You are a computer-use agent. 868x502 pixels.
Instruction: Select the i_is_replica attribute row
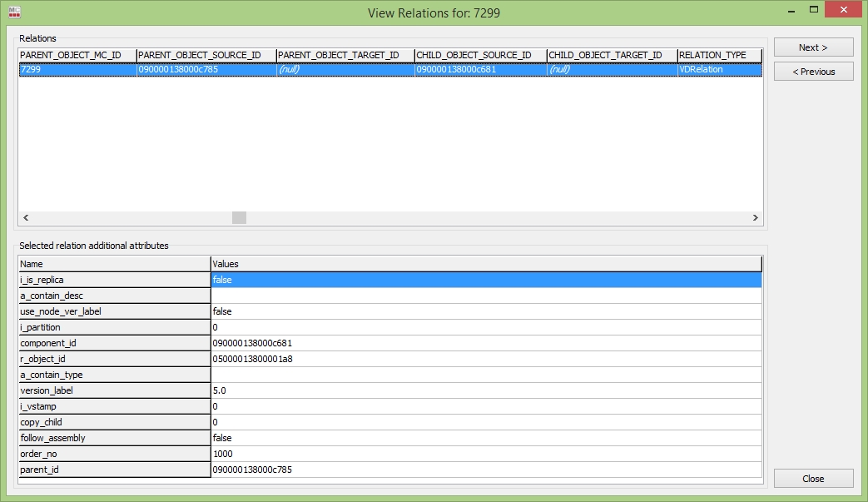[x=114, y=280]
